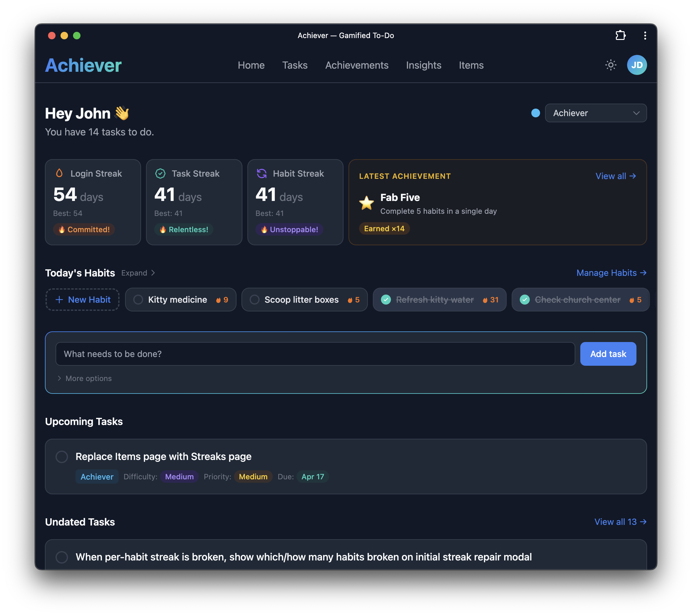Open the Achiever persona dropdown
Viewport: 692px width, 616px height.
tap(596, 113)
